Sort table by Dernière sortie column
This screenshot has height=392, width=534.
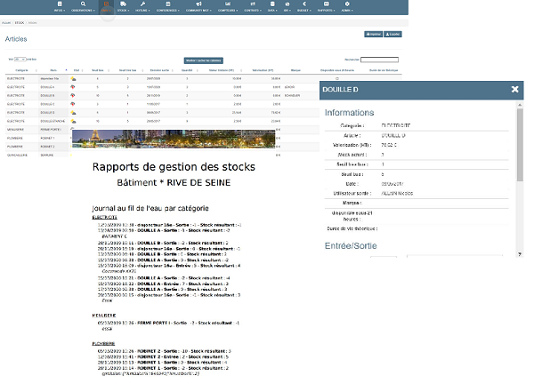[x=159, y=70]
